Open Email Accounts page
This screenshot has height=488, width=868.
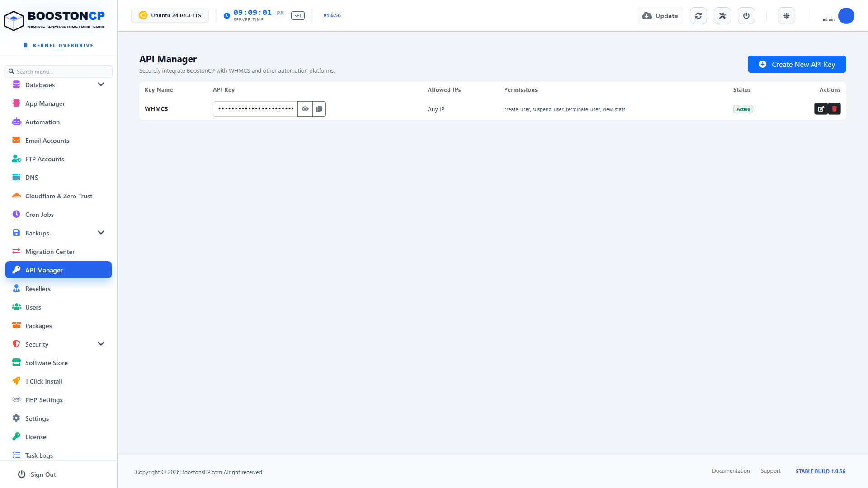58,141
